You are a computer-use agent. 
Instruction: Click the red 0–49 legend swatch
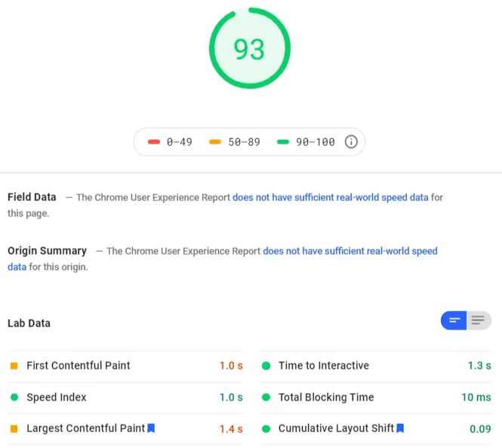click(154, 142)
